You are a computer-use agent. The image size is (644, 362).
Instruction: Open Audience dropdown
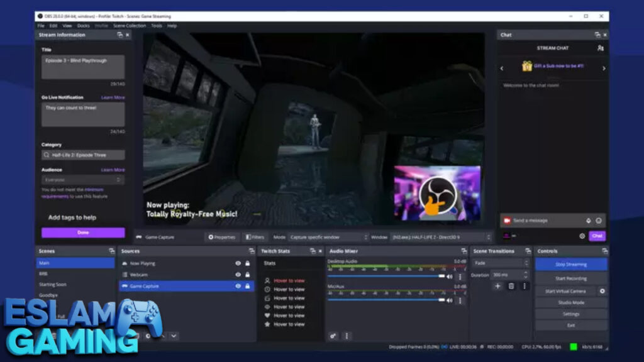pos(82,180)
